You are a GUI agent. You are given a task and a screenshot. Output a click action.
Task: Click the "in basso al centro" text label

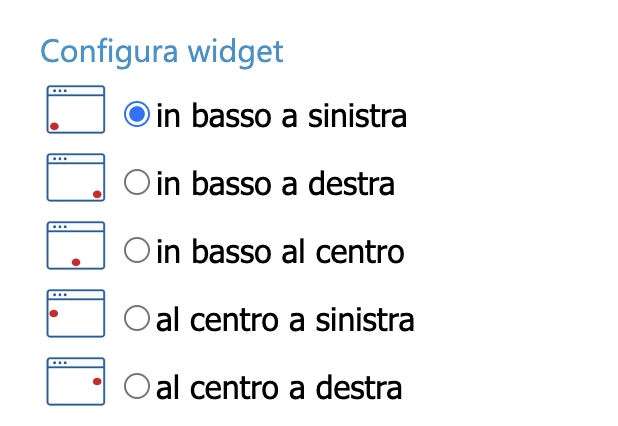click(280, 252)
